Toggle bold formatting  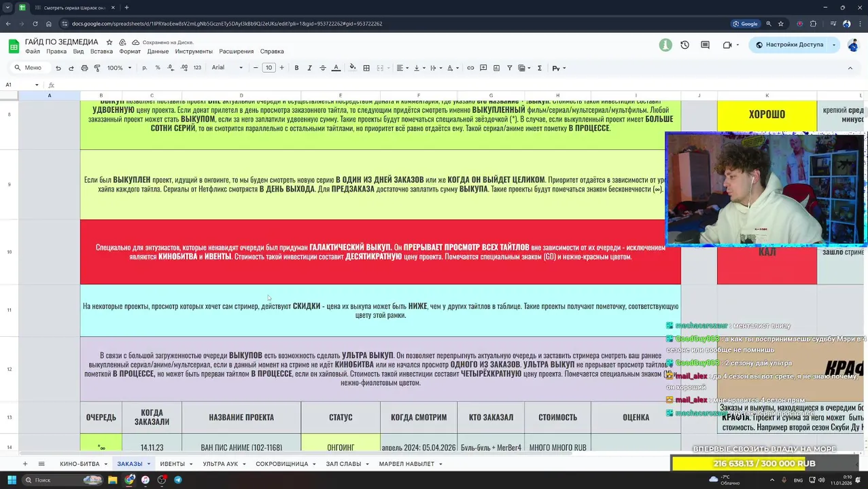(x=296, y=68)
